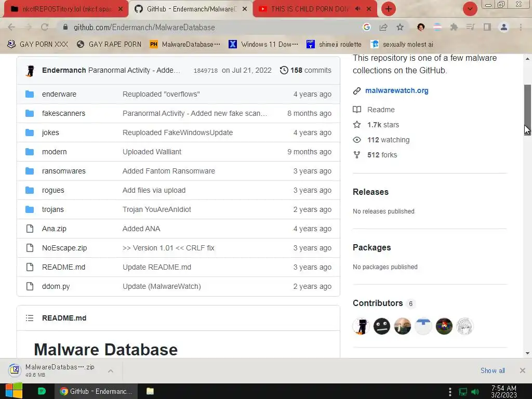Open the MalwareDatabase bookmark
The height and width of the screenshot is (399, 532).
(x=185, y=44)
